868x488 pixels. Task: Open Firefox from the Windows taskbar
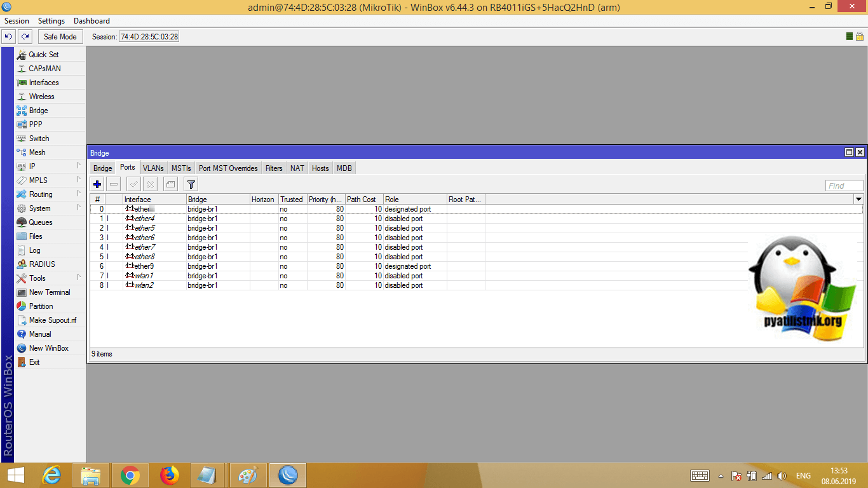[x=170, y=475]
